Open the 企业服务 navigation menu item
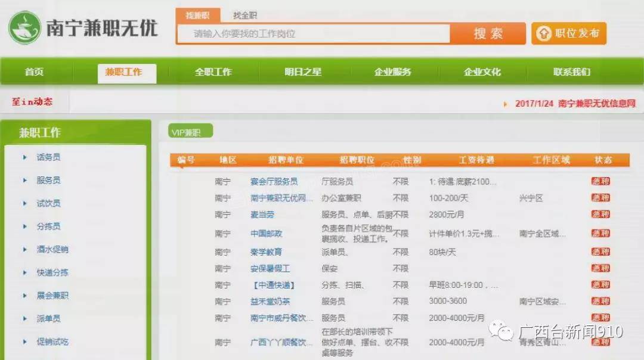This screenshot has width=644, height=360. 392,72
